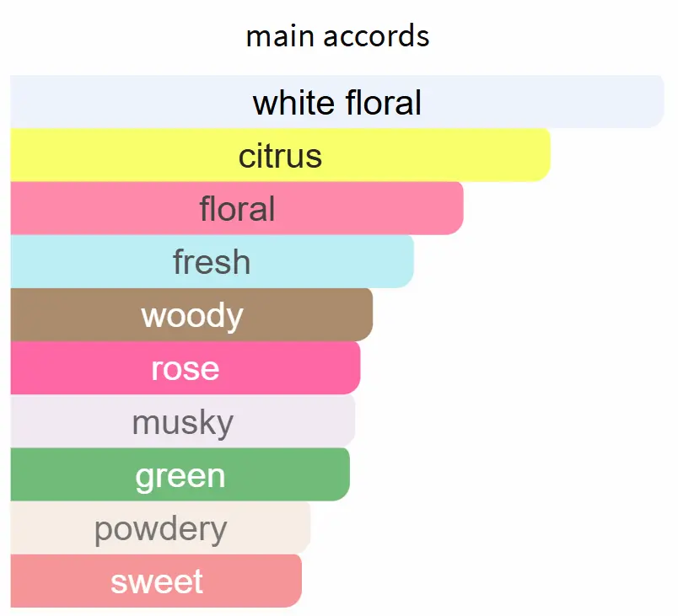
Task: Select the 'white floral' accord bar
Action: pos(336,102)
